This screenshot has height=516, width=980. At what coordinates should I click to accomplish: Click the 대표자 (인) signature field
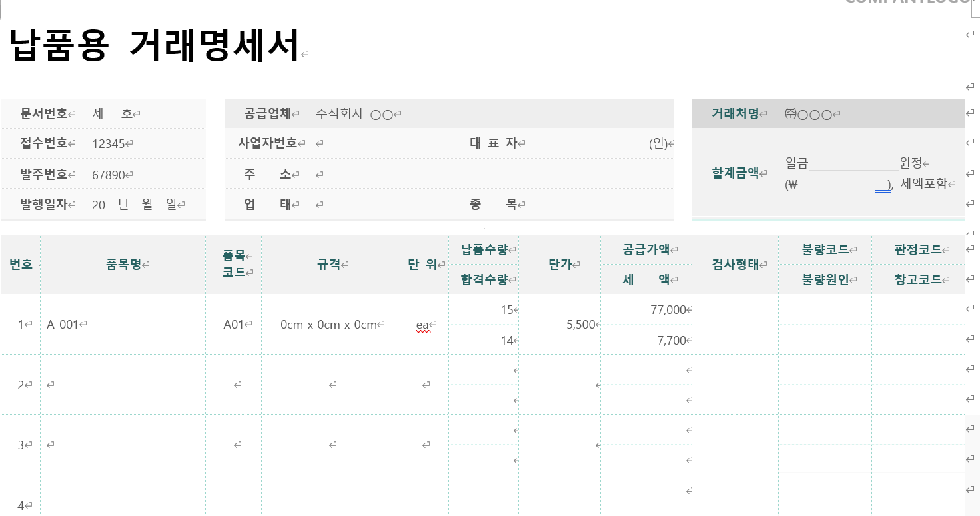coord(666,143)
